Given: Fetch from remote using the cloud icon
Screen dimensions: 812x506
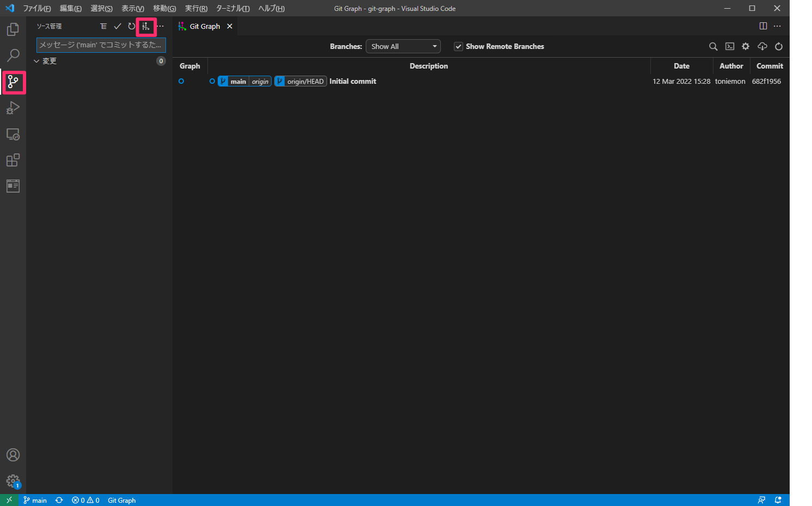Looking at the screenshot, I should pos(762,46).
